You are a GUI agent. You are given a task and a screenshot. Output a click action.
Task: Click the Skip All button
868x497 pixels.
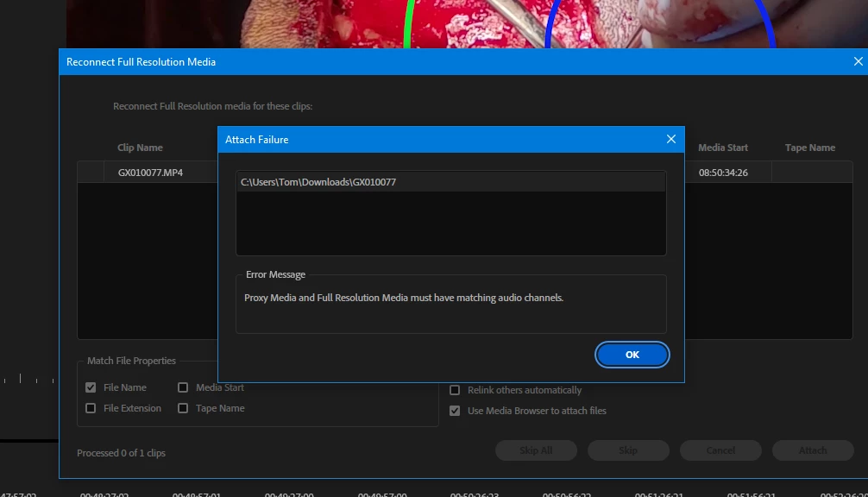tap(536, 450)
